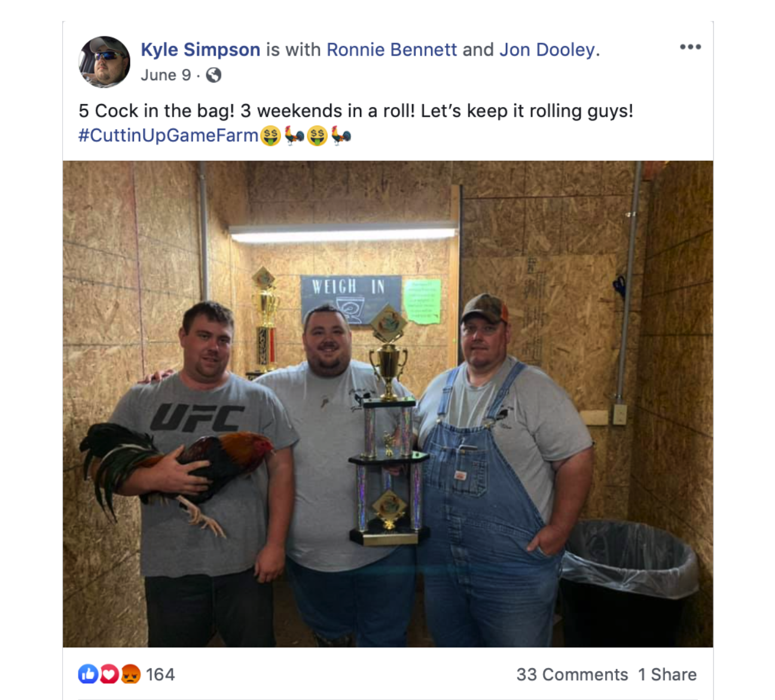Click the red heart Love reaction icon
Screen dimensions: 775x700
click(109, 674)
